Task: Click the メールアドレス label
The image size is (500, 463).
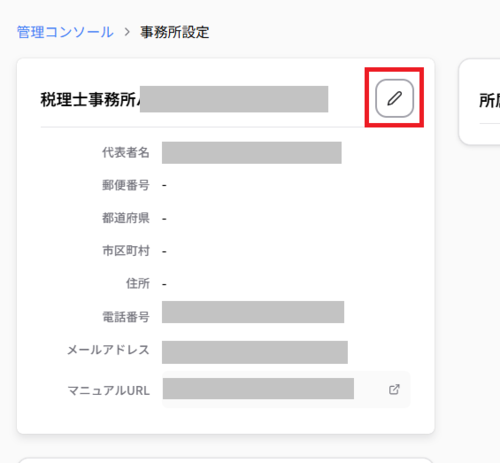Action: (108, 350)
